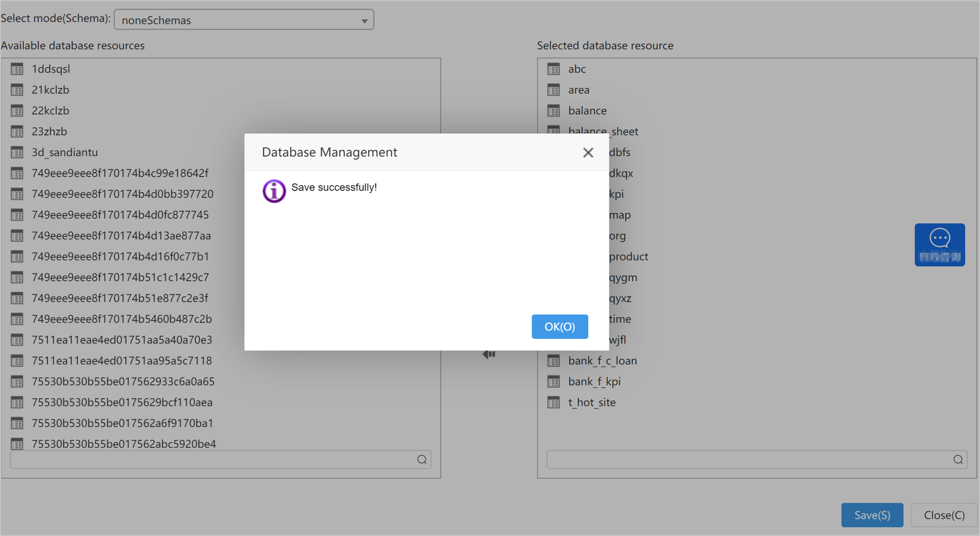The height and width of the screenshot is (536, 980).
Task: Select 749eee9eee8f170174b5460b487c2b table name
Action: click(x=122, y=319)
